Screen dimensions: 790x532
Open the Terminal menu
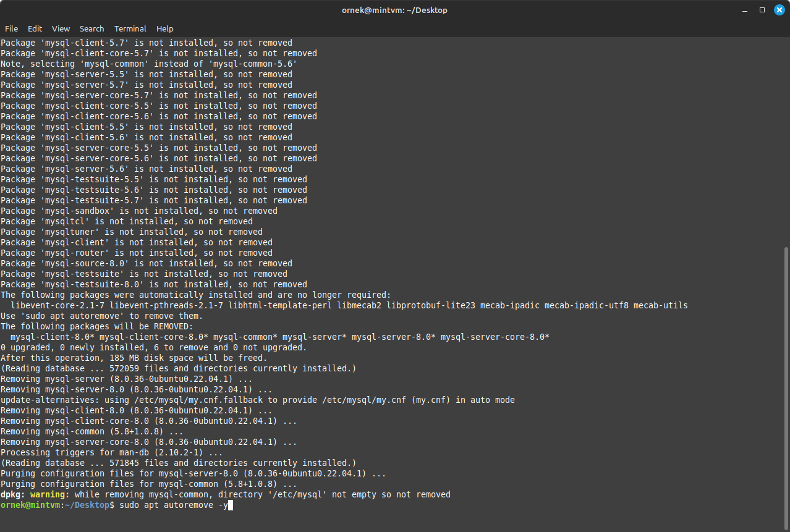(130, 28)
